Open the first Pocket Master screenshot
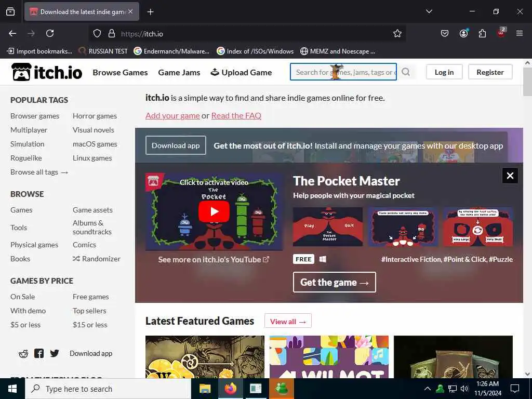Viewport: 532px width, 399px height. 328,227
